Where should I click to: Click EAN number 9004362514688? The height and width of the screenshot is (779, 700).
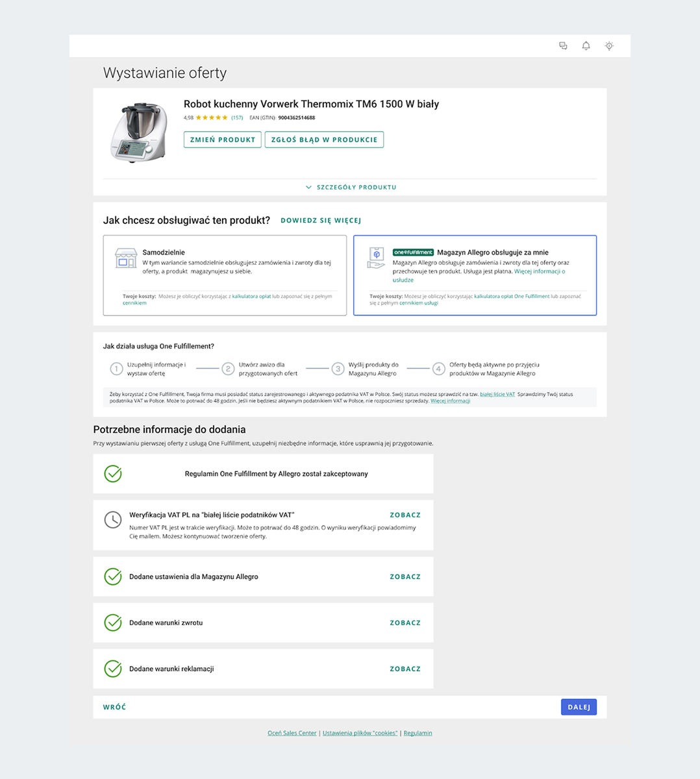point(297,117)
